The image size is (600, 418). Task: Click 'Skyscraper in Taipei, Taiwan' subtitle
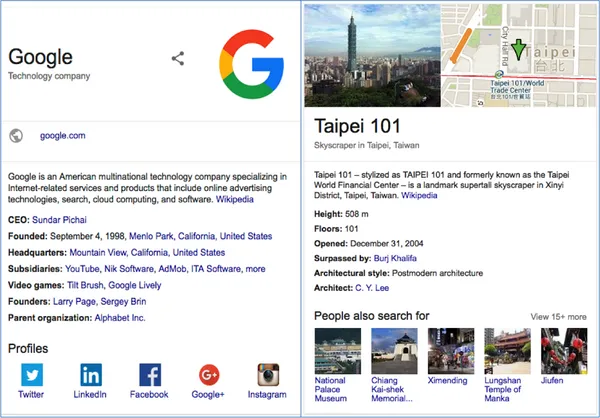[367, 145]
